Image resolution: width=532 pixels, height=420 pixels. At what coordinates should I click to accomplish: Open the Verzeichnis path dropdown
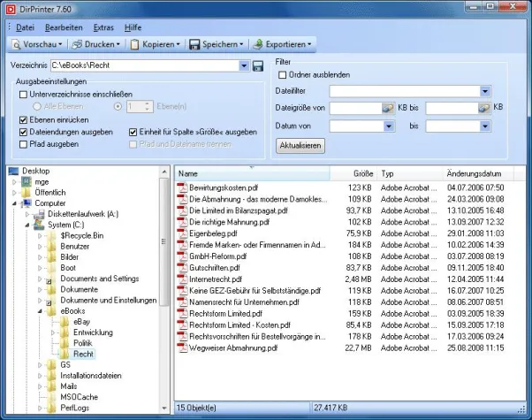point(244,65)
